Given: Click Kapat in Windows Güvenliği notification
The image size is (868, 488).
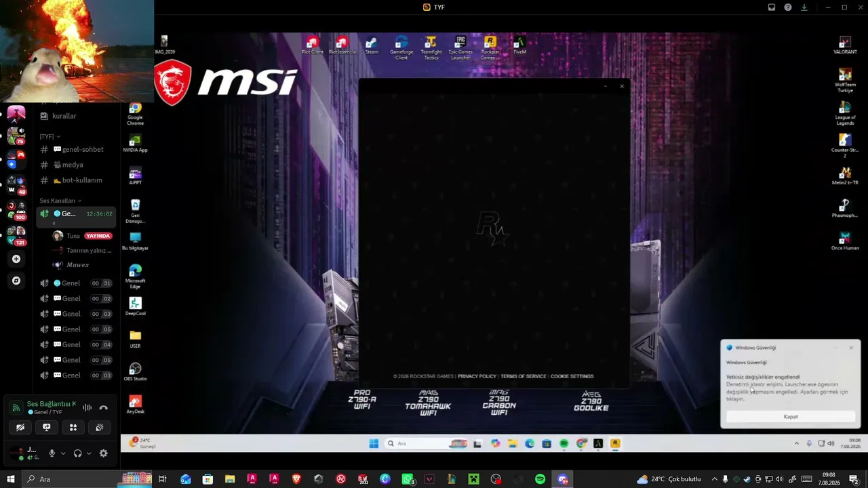Looking at the screenshot, I should tap(791, 417).
